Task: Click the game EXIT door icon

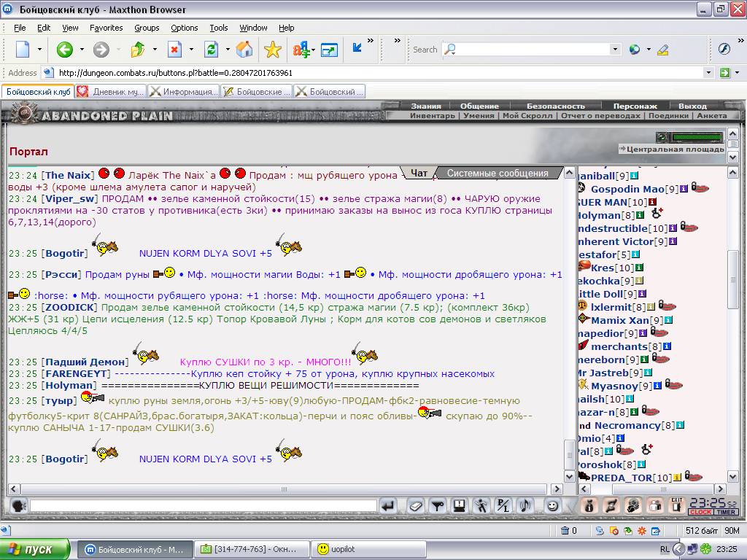Action: point(676,505)
